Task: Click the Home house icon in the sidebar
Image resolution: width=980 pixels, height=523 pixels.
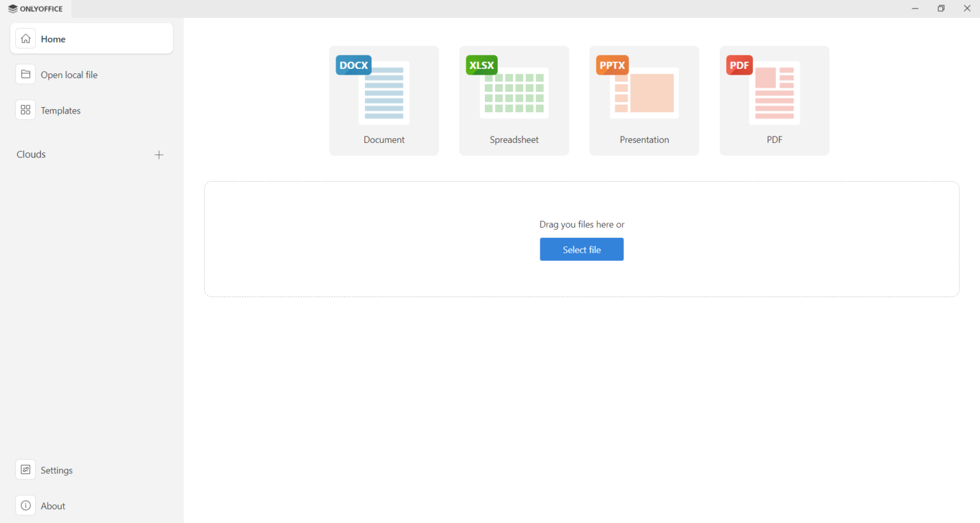Action: (26, 38)
